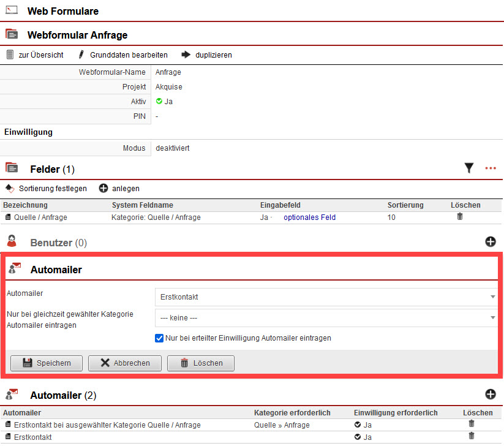The height and width of the screenshot is (446, 504).
Task: Click the Bezeichnung column header
Action: pos(25,205)
